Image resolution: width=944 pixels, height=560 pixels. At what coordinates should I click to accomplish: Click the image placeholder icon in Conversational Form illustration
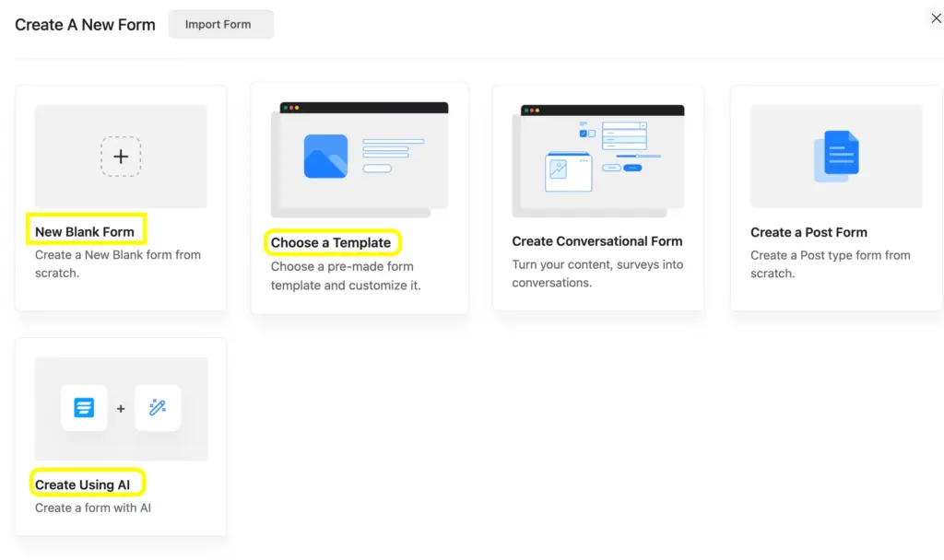coord(559,170)
